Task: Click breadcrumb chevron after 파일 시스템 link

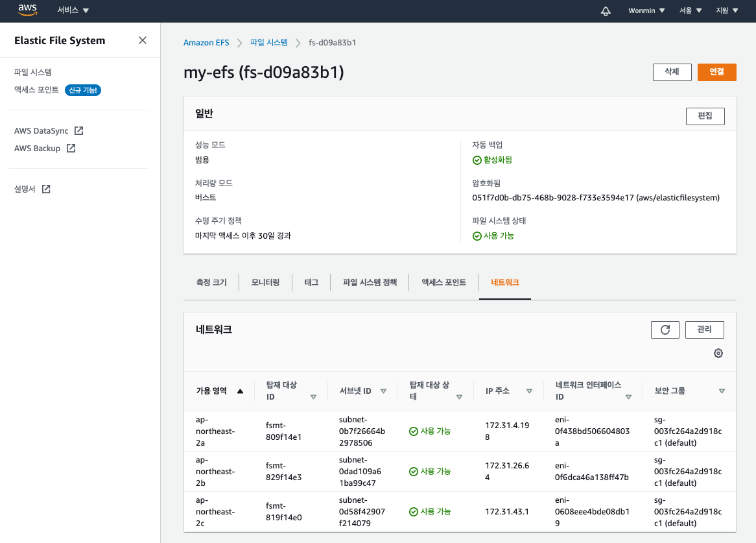Action: click(x=298, y=43)
